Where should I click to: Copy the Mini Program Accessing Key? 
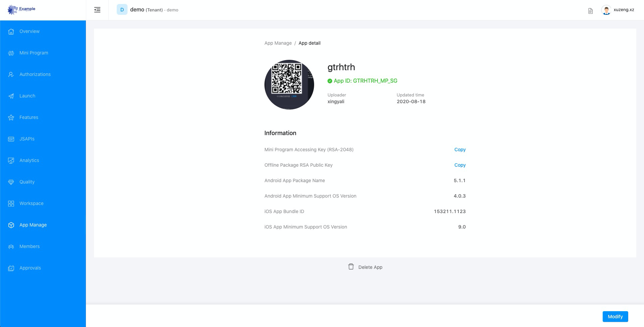(460, 150)
